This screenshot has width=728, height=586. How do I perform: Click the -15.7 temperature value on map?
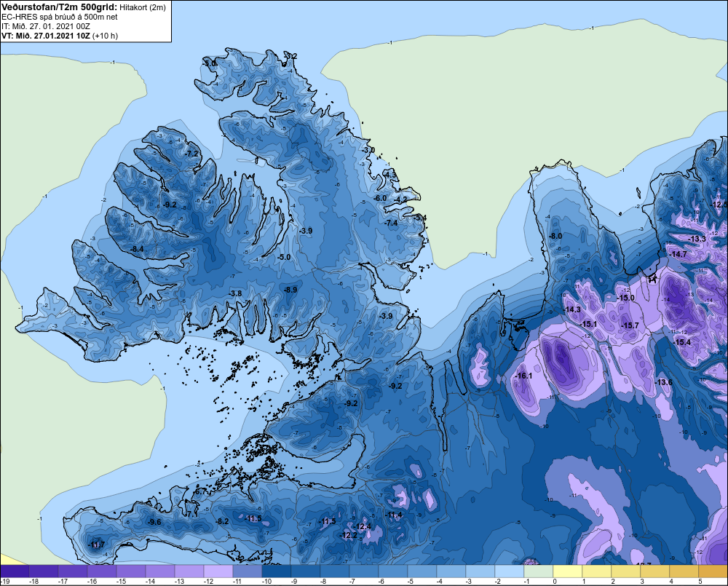click(x=630, y=325)
